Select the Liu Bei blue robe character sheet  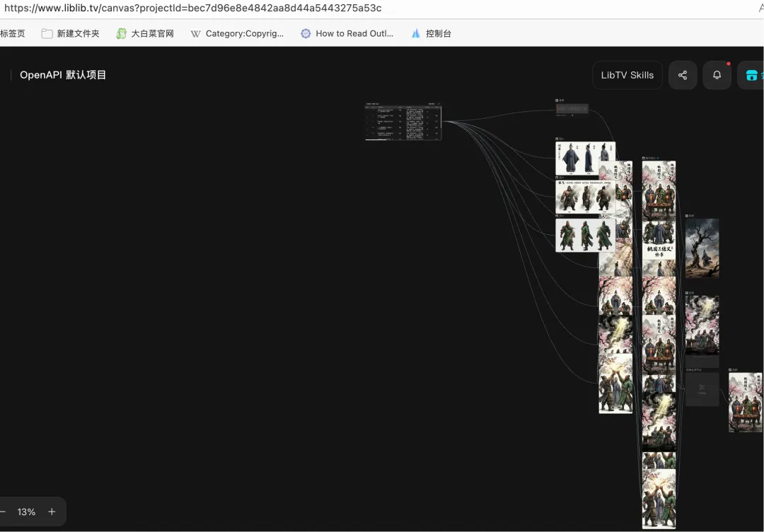pyautogui.click(x=585, y=158)
